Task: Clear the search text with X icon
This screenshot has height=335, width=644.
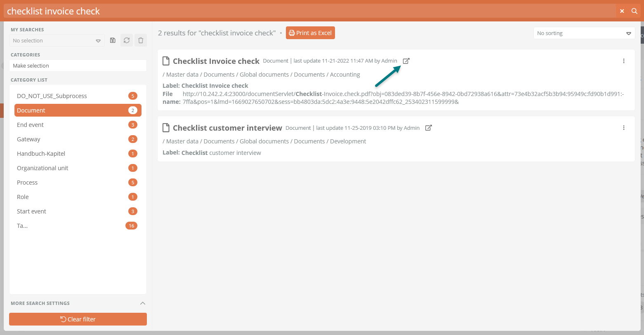Action: 622,11
